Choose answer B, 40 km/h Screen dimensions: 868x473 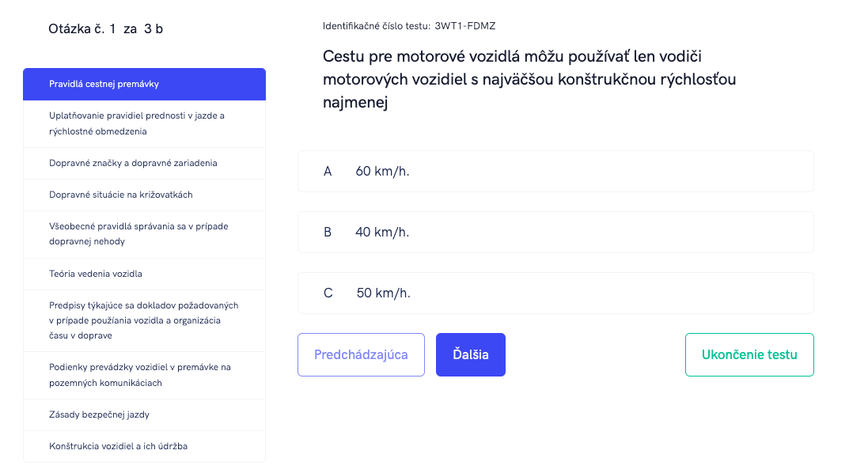(555, 232)
